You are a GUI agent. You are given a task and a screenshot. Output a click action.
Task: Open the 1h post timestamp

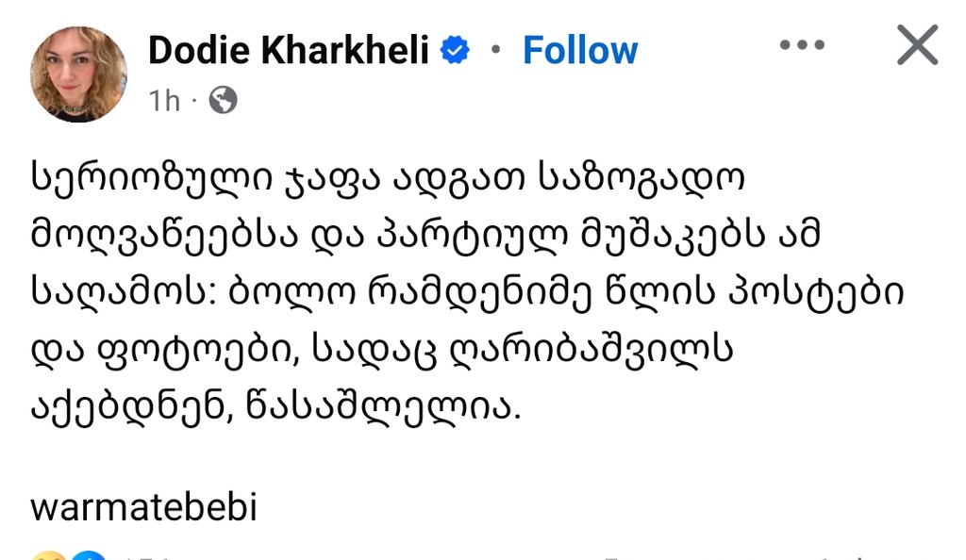[x=164, y=100]
